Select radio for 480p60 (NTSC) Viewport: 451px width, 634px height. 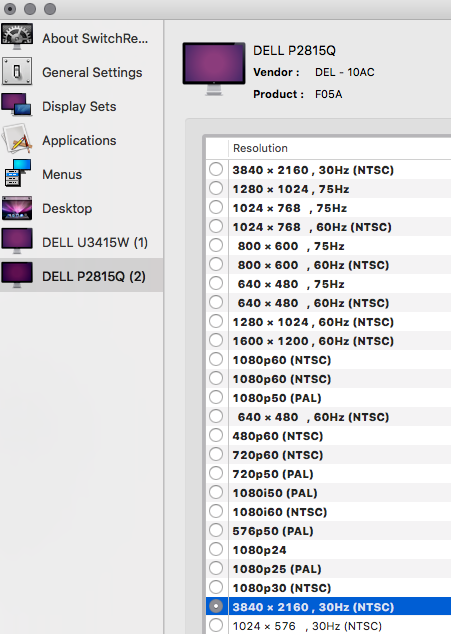(216, 435)
